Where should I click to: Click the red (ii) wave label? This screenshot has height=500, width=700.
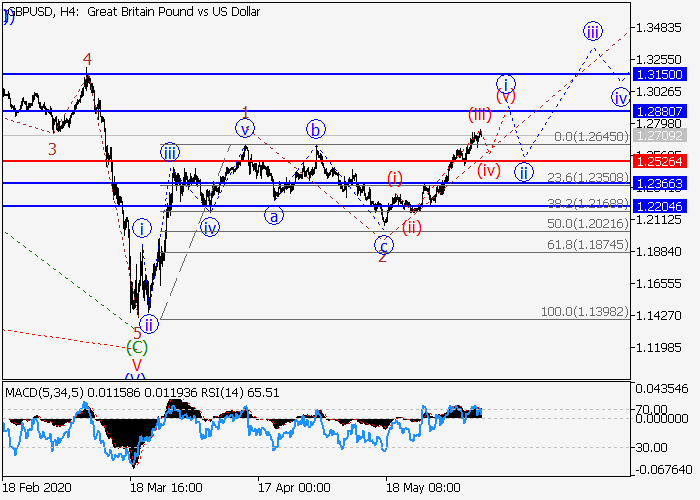click(412, 226)
